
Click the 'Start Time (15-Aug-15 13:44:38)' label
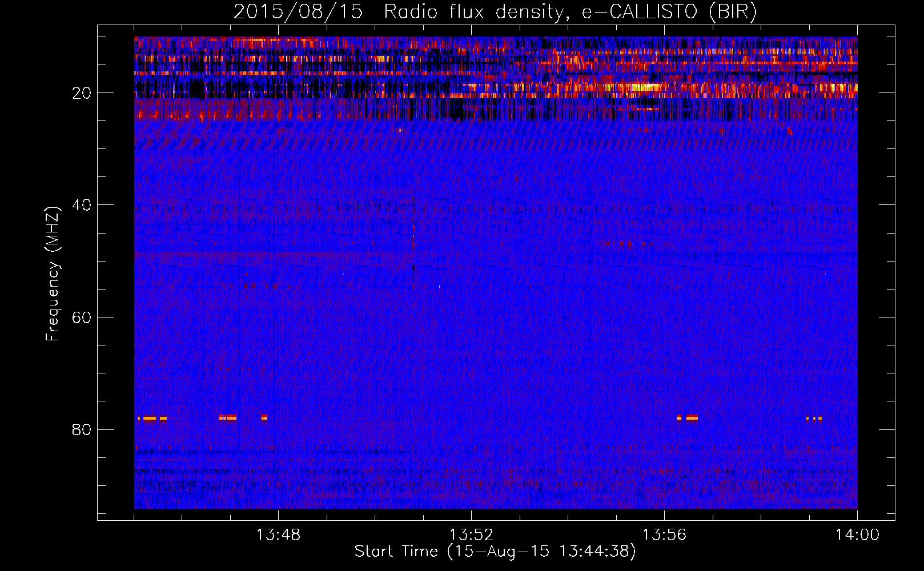(x=495, y=552)
